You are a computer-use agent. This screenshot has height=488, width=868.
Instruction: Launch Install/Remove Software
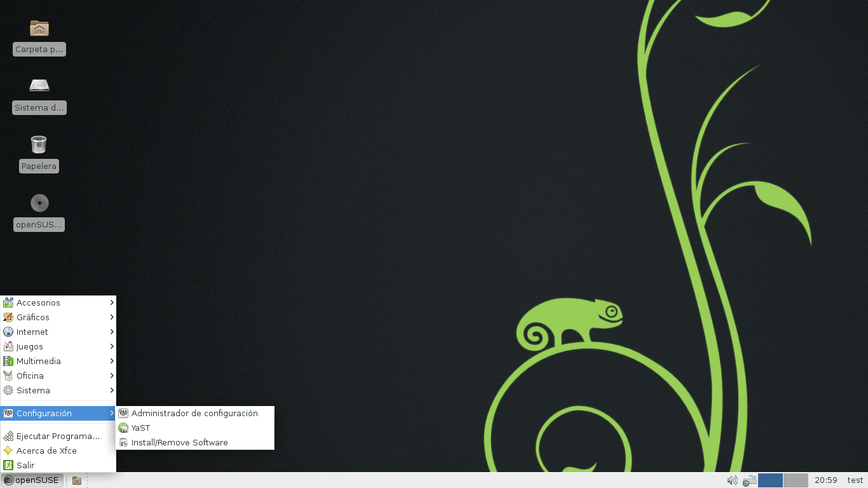(x=179, y=442)
